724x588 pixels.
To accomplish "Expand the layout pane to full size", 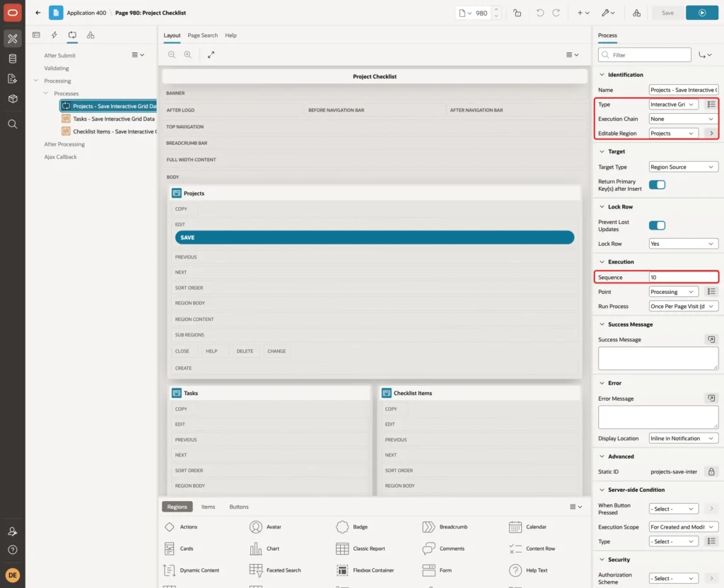I will 211,54.
